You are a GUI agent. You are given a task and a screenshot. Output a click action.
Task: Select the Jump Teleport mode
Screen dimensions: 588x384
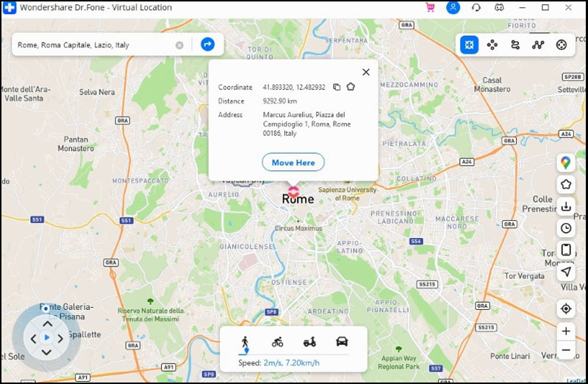point(492,45)
